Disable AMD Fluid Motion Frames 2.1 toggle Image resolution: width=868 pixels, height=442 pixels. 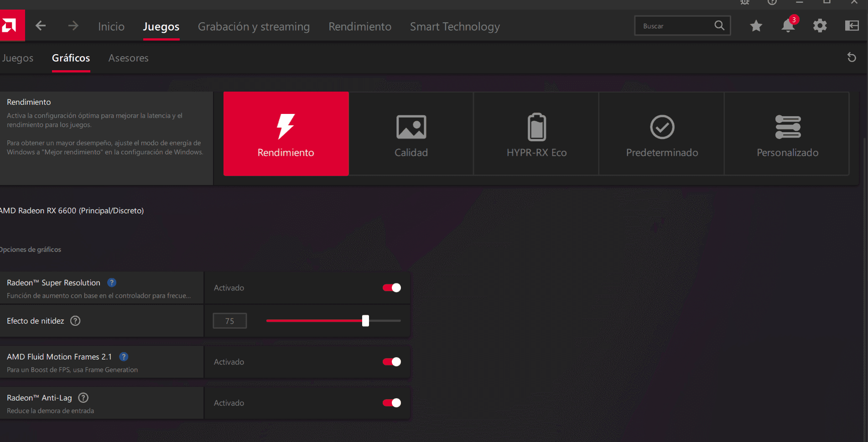coord(392,362)
